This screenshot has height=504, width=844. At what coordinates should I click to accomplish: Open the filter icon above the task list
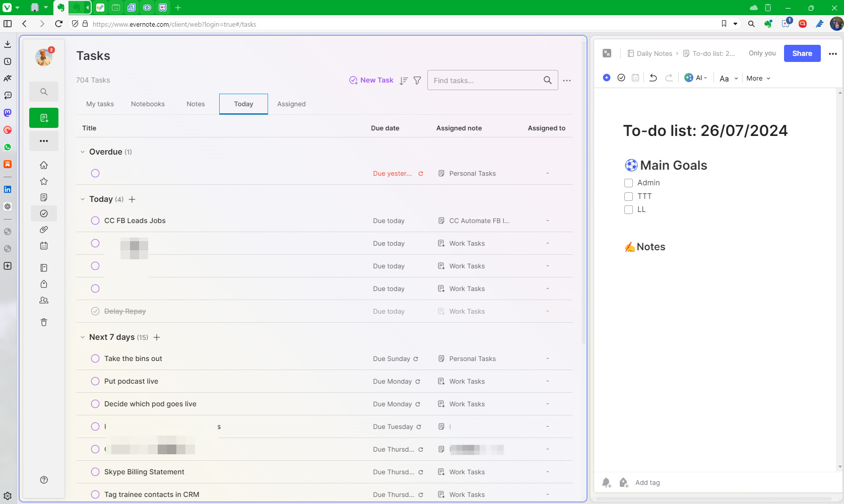pos(417,80)
